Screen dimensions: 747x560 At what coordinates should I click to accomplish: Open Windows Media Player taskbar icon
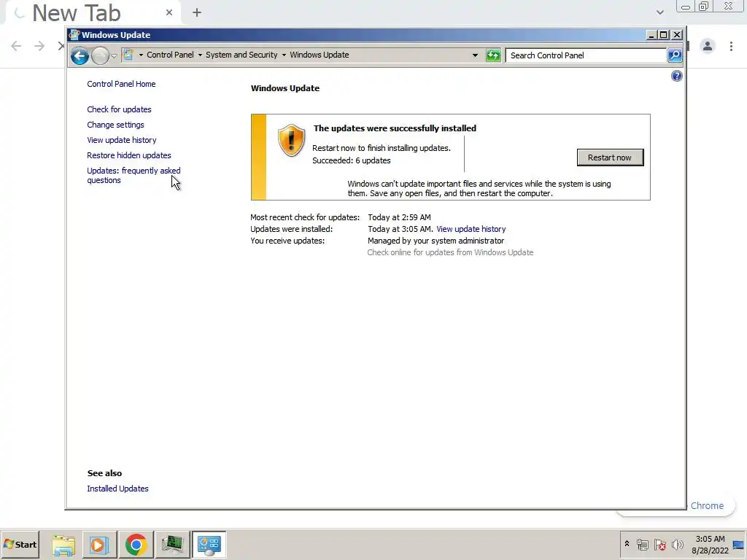click(99, 545)
